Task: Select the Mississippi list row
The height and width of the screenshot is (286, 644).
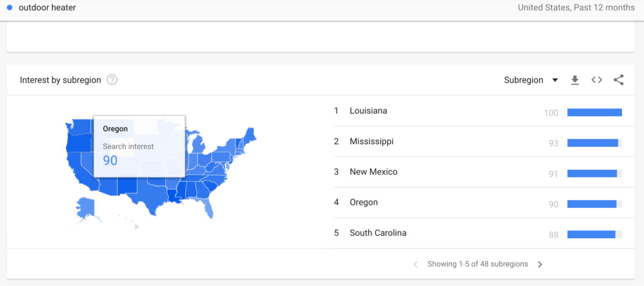Action: (371, 141)
